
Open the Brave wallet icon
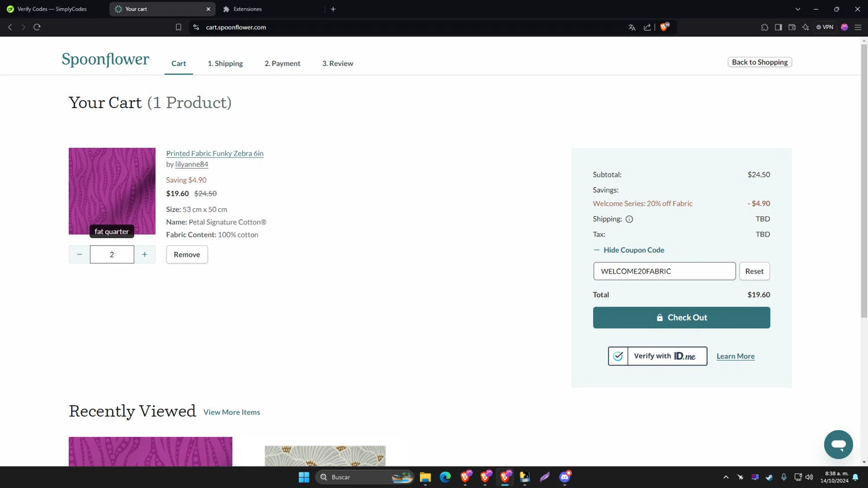[792, 27]
